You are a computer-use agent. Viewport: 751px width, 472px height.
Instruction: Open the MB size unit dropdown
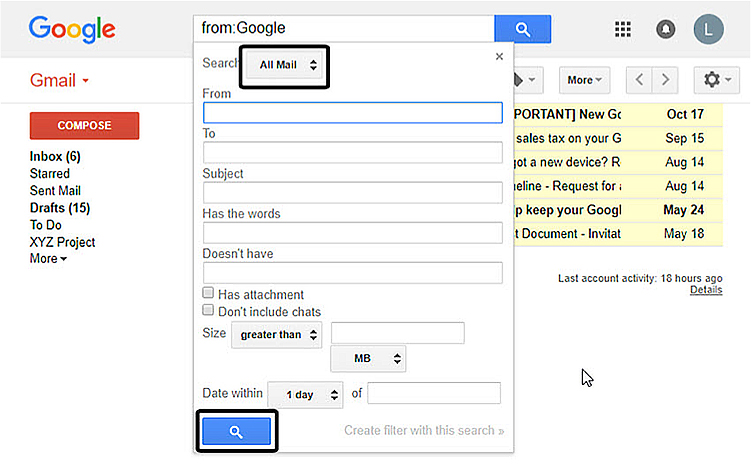(368, 358)
